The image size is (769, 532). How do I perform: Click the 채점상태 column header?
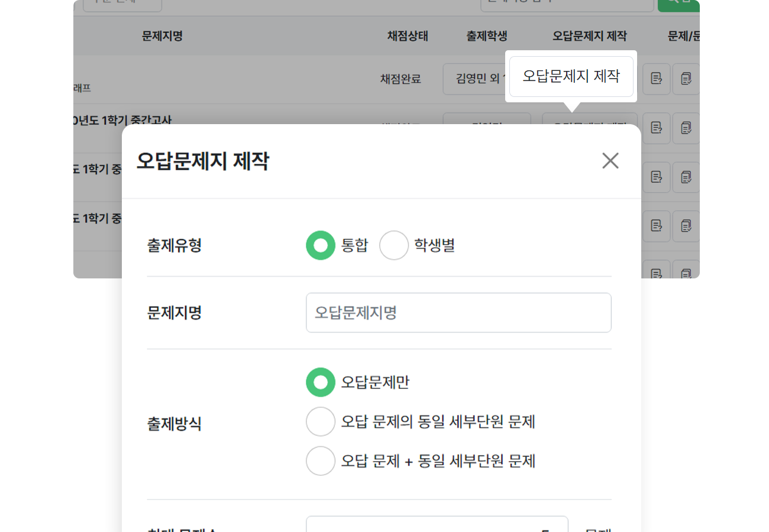(x=407, y=36)
